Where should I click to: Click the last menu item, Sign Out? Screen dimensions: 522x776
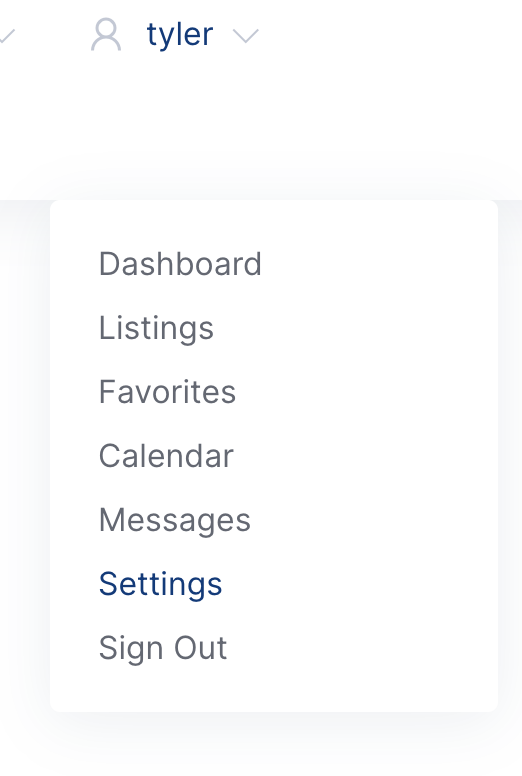click(163, 648)
